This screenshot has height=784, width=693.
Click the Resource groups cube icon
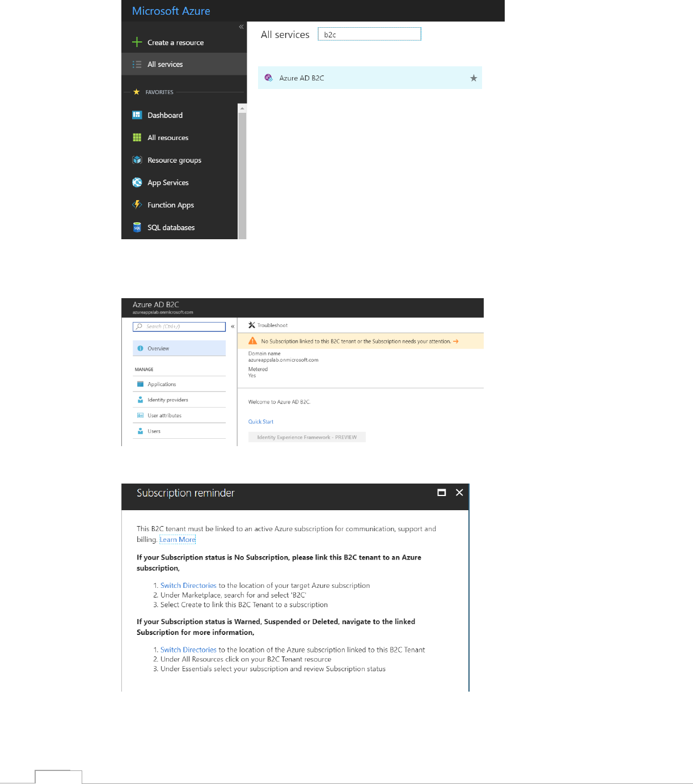(x=137, y=160)
